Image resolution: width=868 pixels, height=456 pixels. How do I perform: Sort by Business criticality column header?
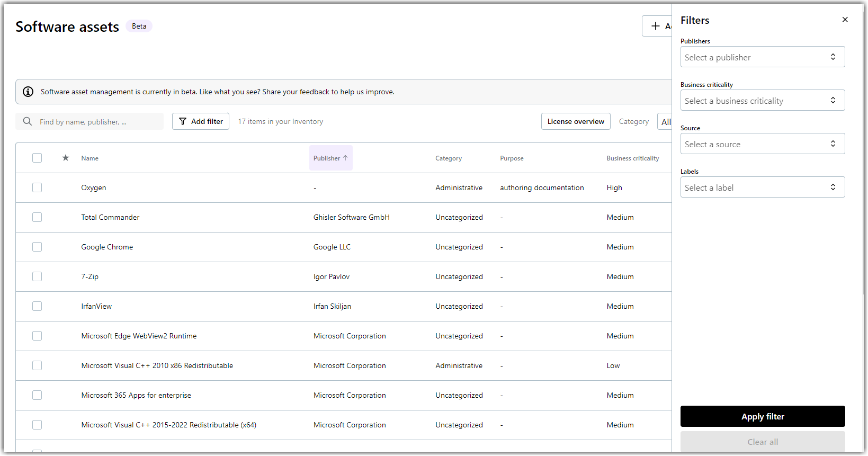pos(633,158)
